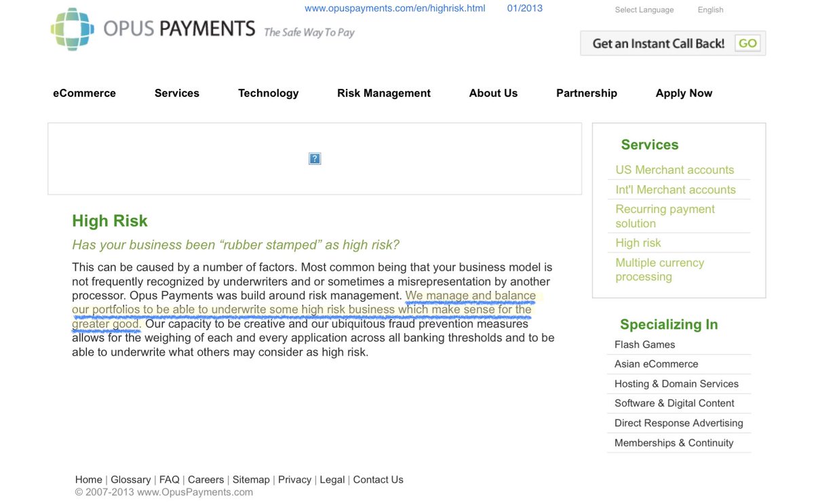
Task: Click the High Risk page heading
Action: 110,221
